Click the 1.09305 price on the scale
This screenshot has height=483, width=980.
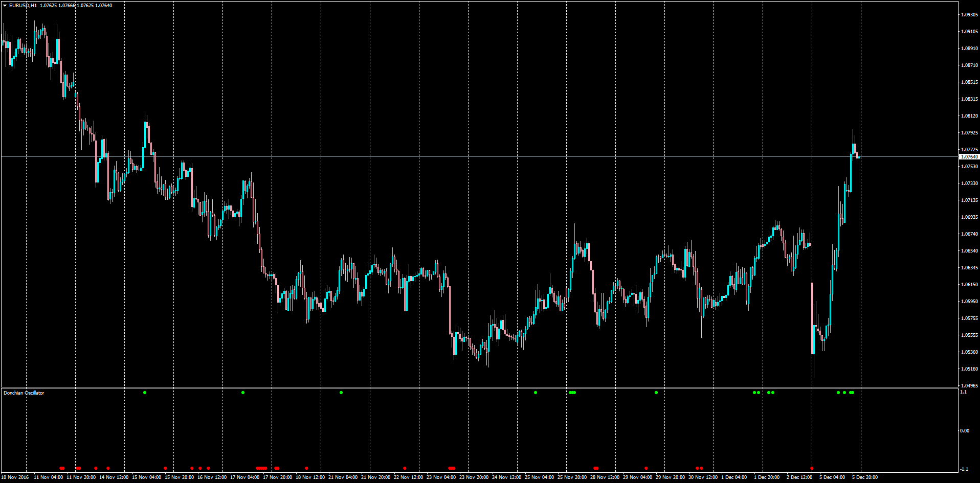point(969,15)
